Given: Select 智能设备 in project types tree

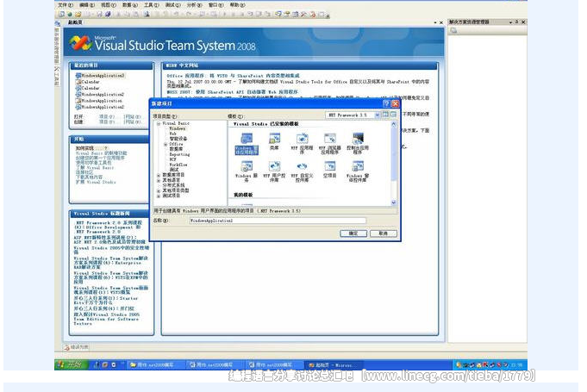Looking at the screenshot, I should coord(178,139).
